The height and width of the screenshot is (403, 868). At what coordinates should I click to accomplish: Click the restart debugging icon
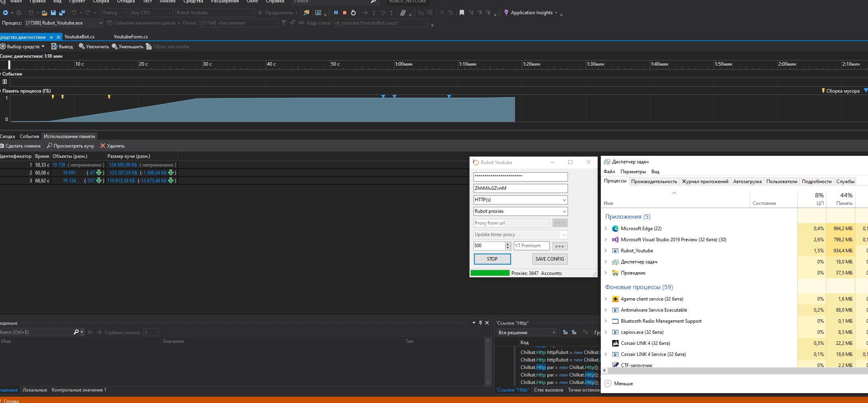click(353, 13)
